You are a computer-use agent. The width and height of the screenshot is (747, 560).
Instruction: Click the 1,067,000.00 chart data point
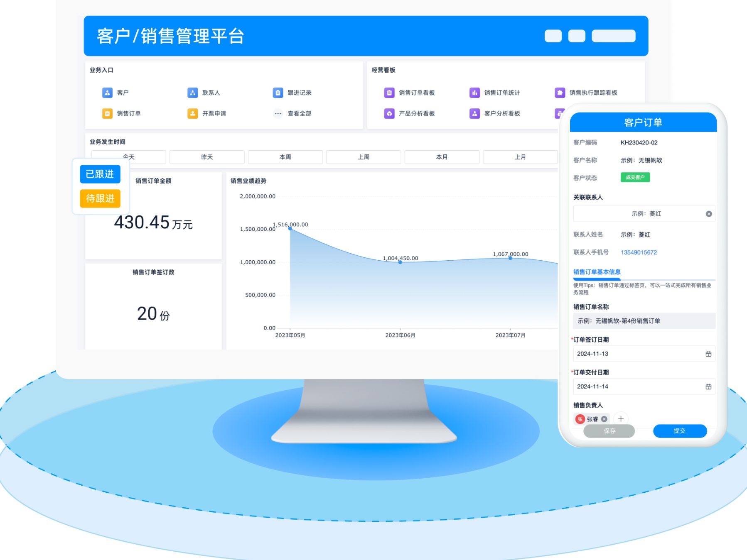tap(510, 258)
